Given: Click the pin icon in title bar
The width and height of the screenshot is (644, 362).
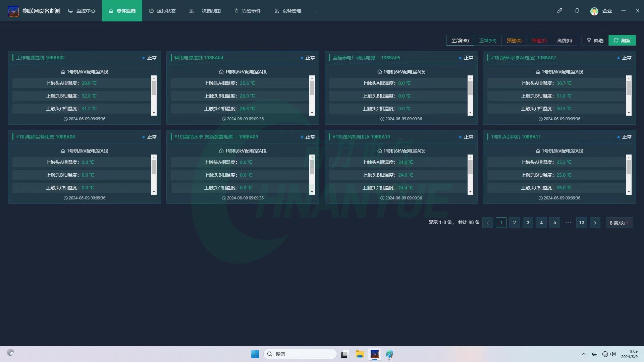Looking at the screenshot, I should tap(560, 11).
